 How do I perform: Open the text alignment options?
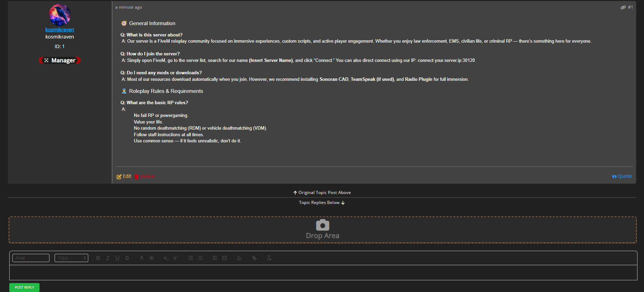[239, 258]
